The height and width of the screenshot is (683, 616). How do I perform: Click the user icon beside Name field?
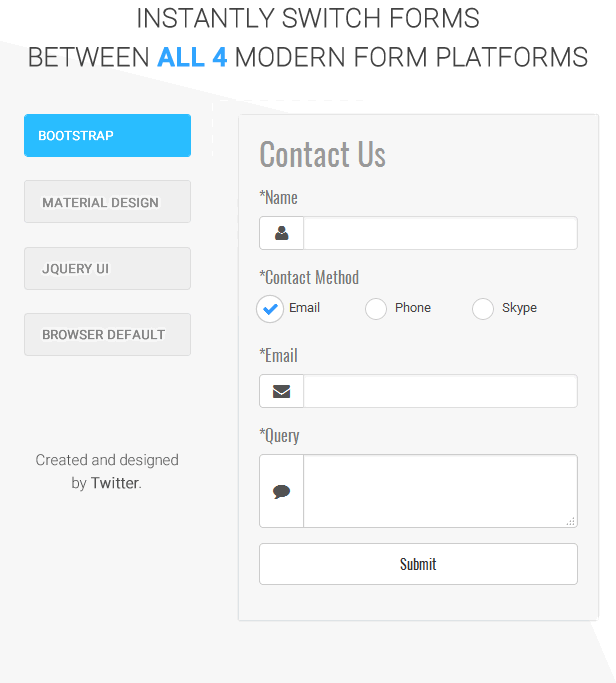click(x=282, y=233)
